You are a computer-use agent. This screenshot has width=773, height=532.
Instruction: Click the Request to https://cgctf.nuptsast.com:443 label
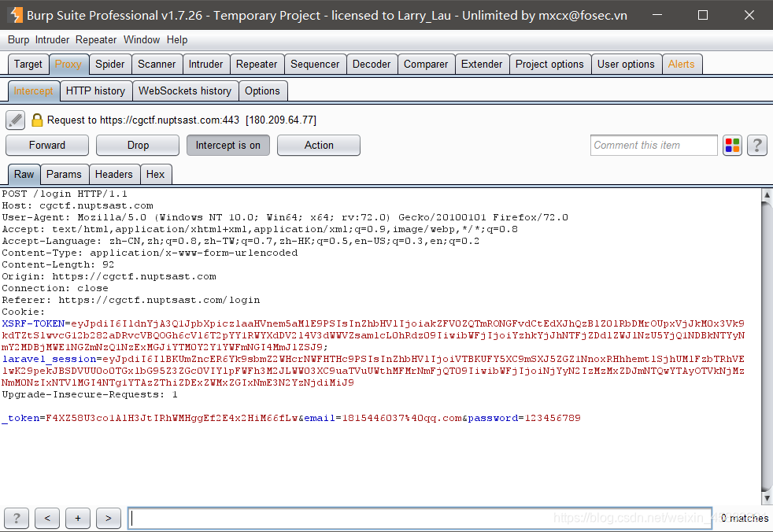(x=181, y=120)
